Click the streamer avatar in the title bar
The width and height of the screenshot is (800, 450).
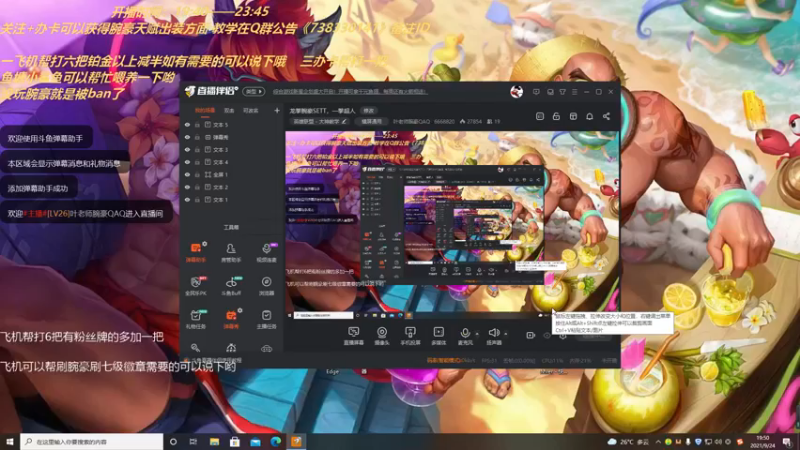pos(516,92)
